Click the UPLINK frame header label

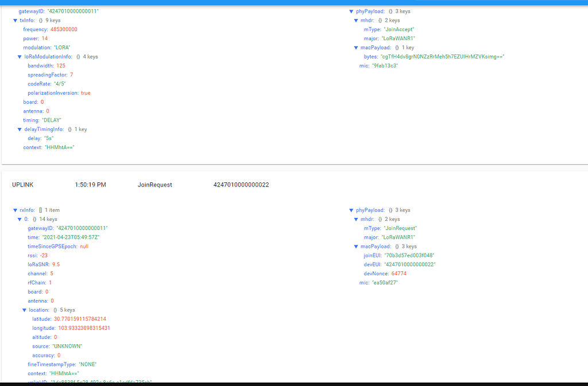point(23,185)
